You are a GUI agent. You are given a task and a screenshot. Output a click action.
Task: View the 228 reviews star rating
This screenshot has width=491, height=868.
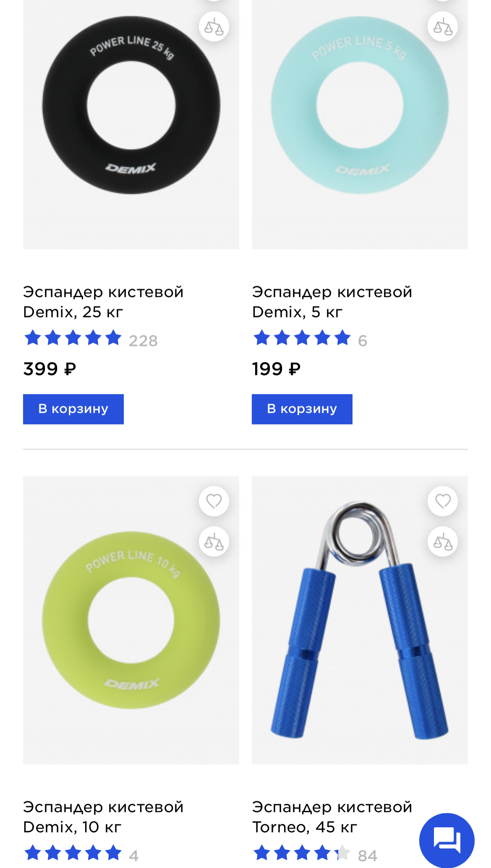point(91,339)
